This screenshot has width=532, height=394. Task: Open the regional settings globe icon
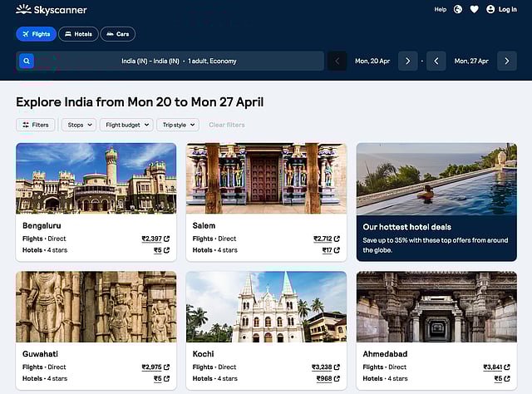pos(458,9)
